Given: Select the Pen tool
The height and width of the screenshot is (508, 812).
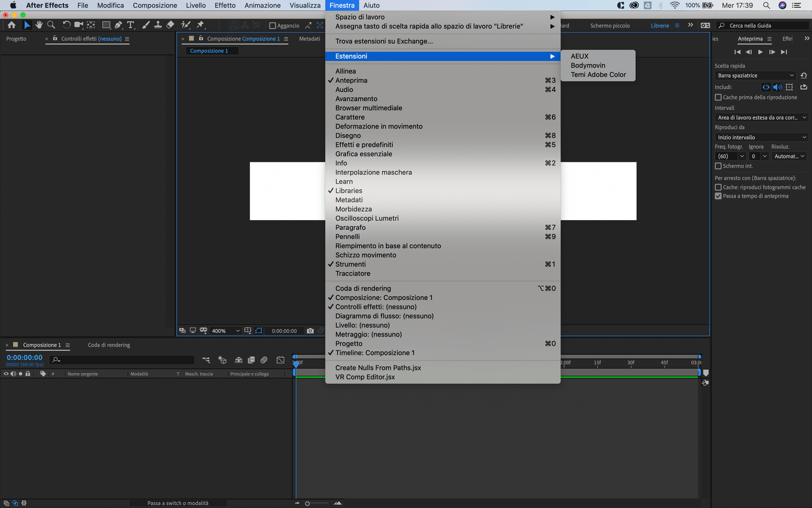Looking at the screenshot, I should pos(118,25).
